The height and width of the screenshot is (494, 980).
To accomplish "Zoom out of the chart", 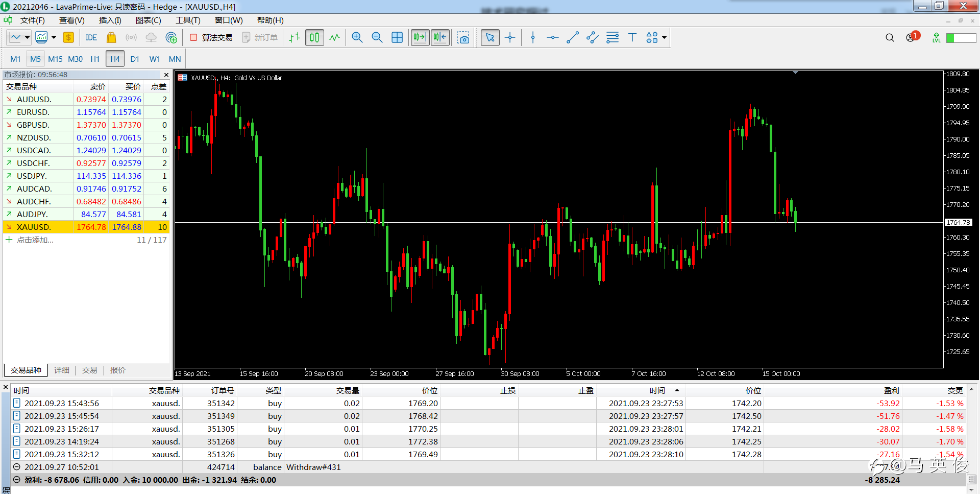I will (x=377, y=38).
